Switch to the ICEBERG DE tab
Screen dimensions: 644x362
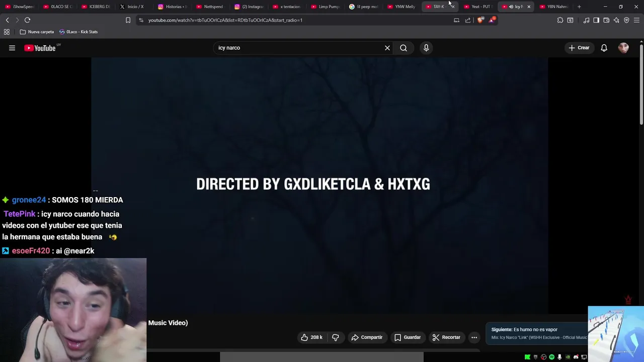click(96, 7)
